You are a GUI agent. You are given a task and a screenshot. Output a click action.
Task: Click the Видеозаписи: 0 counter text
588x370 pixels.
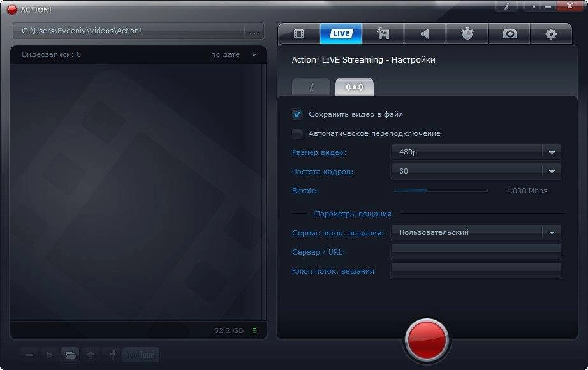[x=52, y=54]
